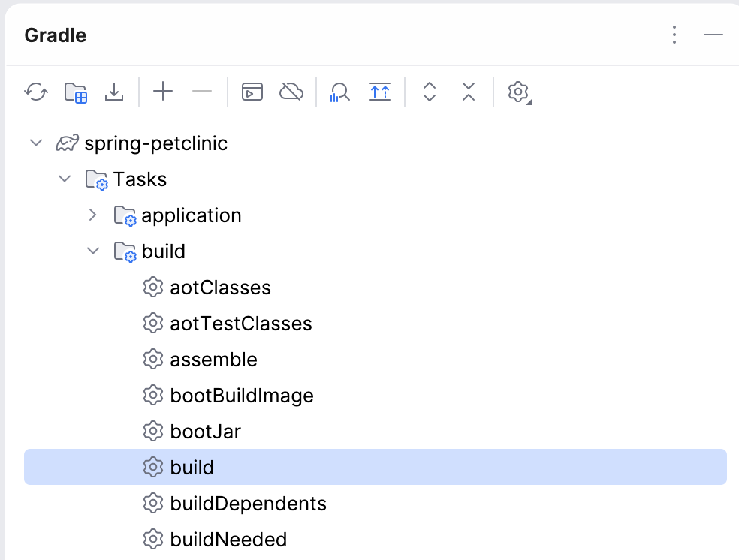Screen dimensions: 739x560
Task: Open the Gradle panel options menu
Action: pyautogui.click(x=674, y=35)
